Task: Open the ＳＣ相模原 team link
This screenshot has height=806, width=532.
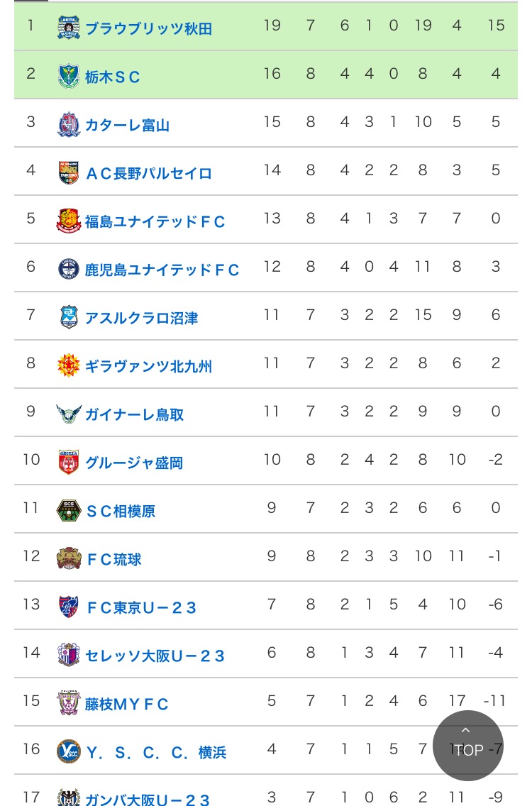Action: pyautogui.click(x=121, y=512)
